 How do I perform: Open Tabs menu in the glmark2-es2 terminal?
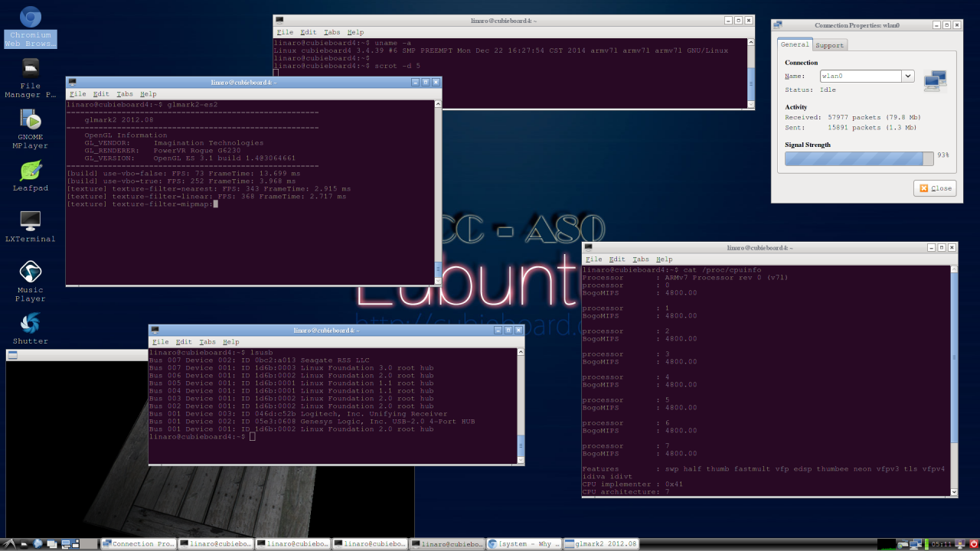[124, 94]
